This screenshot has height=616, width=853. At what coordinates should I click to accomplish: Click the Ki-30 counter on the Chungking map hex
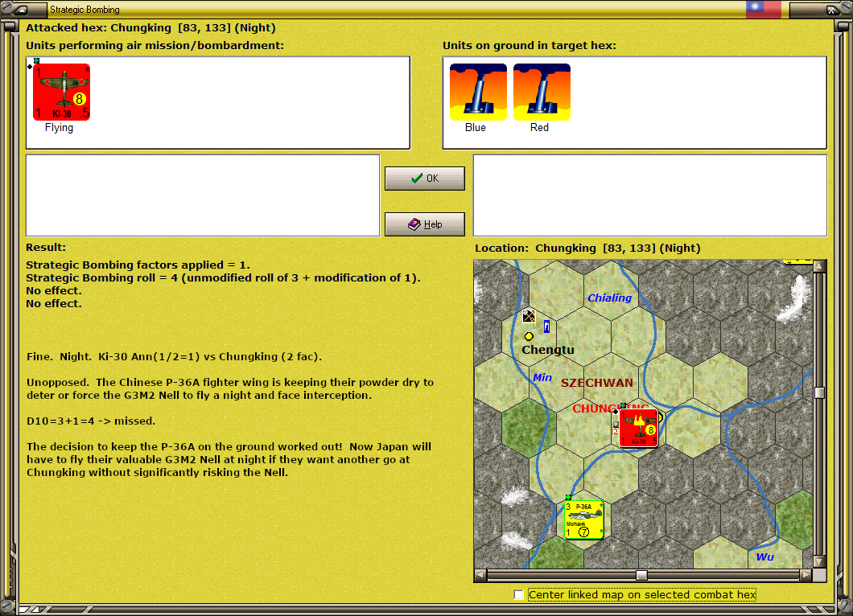(639, 428)
